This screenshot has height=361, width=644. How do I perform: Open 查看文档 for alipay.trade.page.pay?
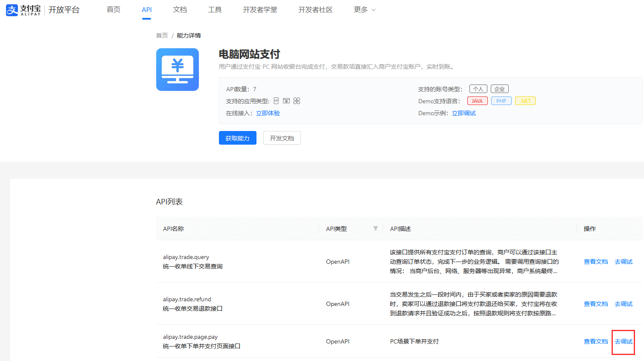pyautogui.click(x=596, y=341)
